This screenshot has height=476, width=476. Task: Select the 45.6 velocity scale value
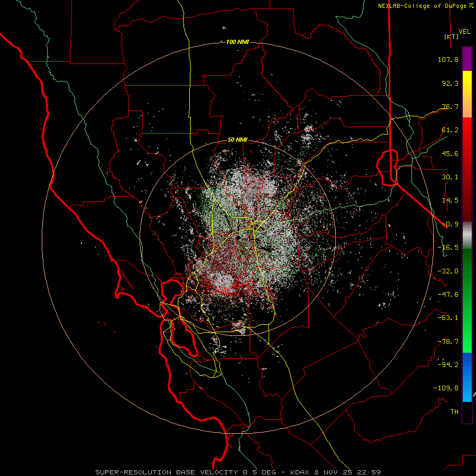click(x=450, y=153)
